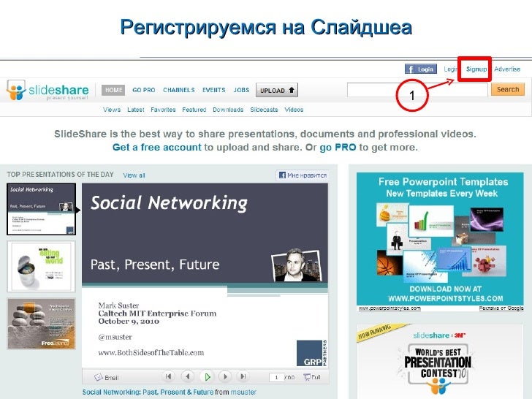
Task: Open the GO PRO menu item
Action: 143,91
